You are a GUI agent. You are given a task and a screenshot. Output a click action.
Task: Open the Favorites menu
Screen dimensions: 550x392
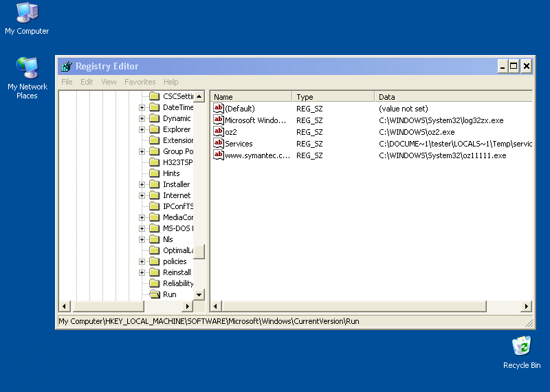coord(140,82)
